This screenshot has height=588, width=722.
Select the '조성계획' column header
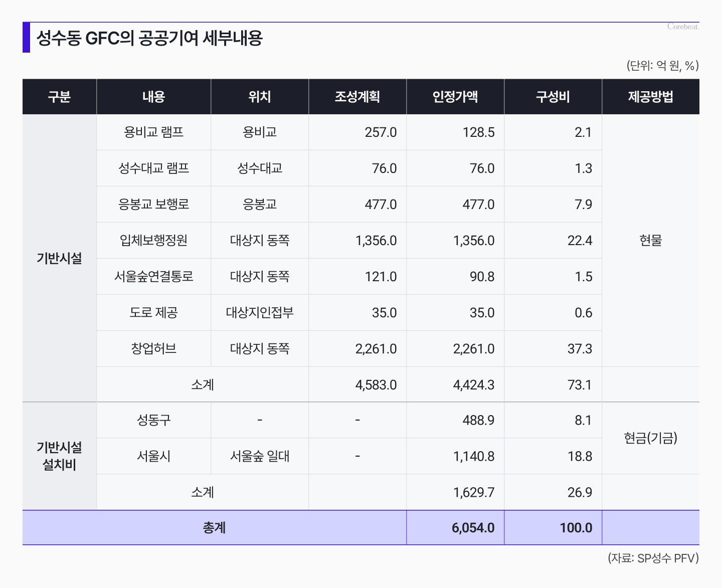tap(357, 97)
